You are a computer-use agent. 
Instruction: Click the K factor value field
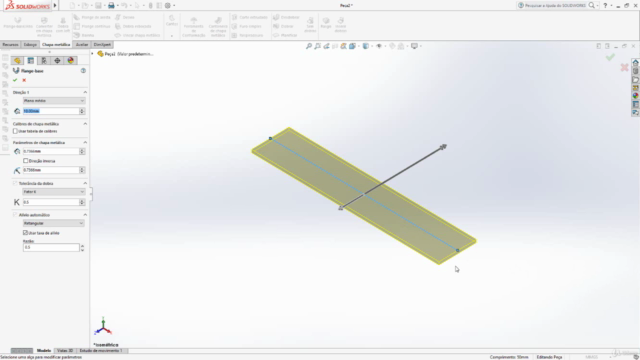coord(51,202)
